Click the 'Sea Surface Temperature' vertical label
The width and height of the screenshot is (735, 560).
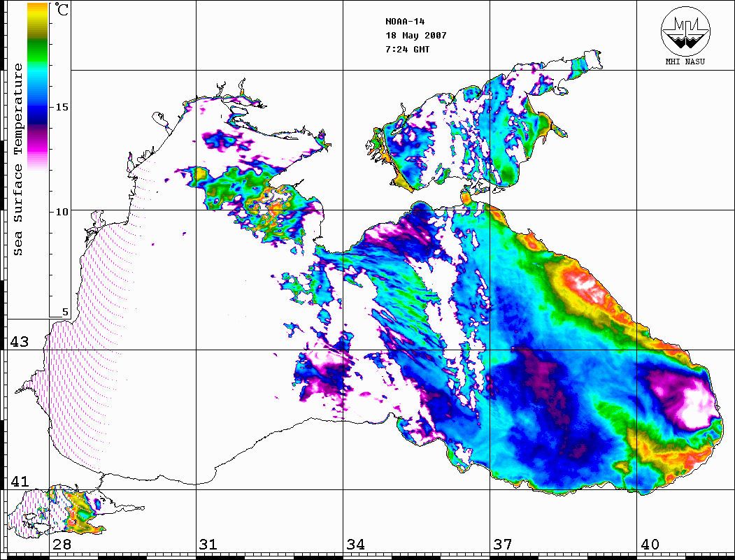17,159
